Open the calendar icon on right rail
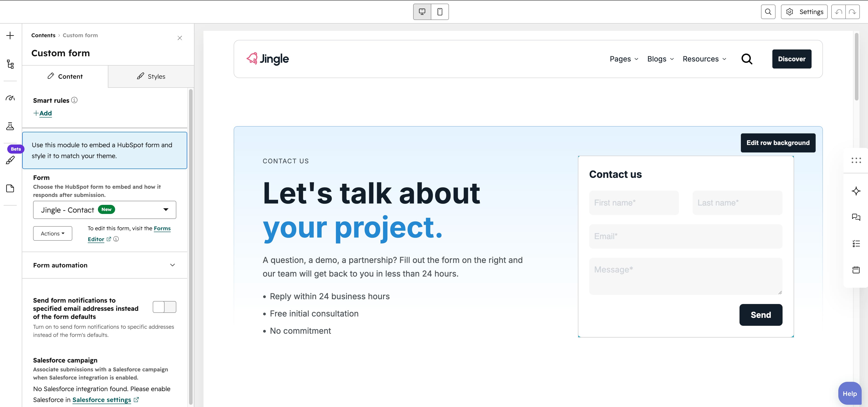 [856, 270]
